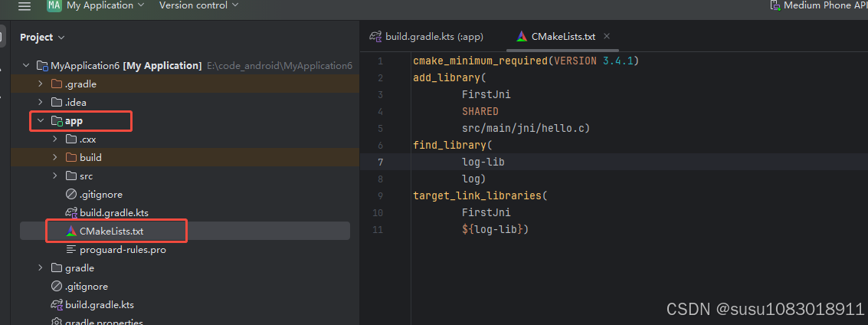Viewport: 868px width, 325px height.
Task: Click add_library on line 2
Action: (x=447, y=77)
